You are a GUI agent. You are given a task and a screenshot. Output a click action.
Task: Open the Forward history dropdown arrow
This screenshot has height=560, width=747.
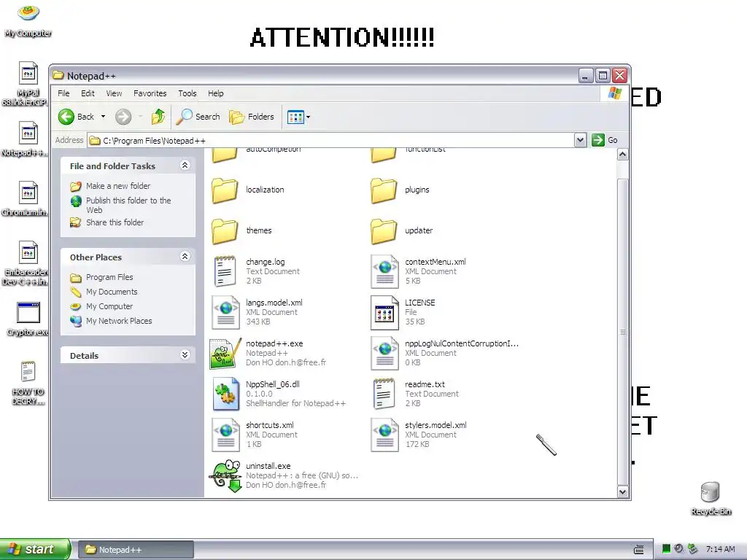click(141, 117)
